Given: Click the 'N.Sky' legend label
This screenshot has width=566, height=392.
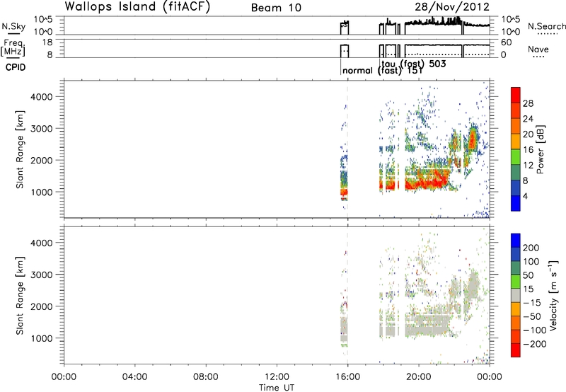Looking at the screenshot, I should click(13, 26).
